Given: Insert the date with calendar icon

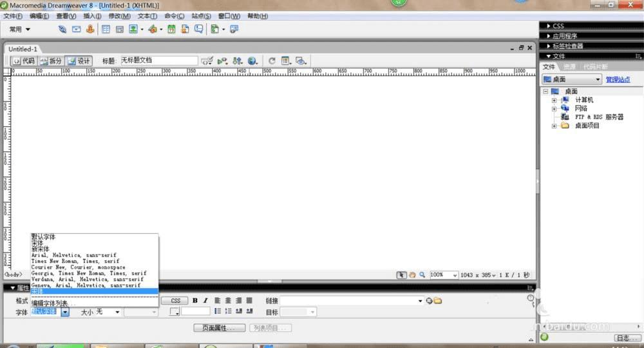Looking at the screenshot, I should click(172, 29).
